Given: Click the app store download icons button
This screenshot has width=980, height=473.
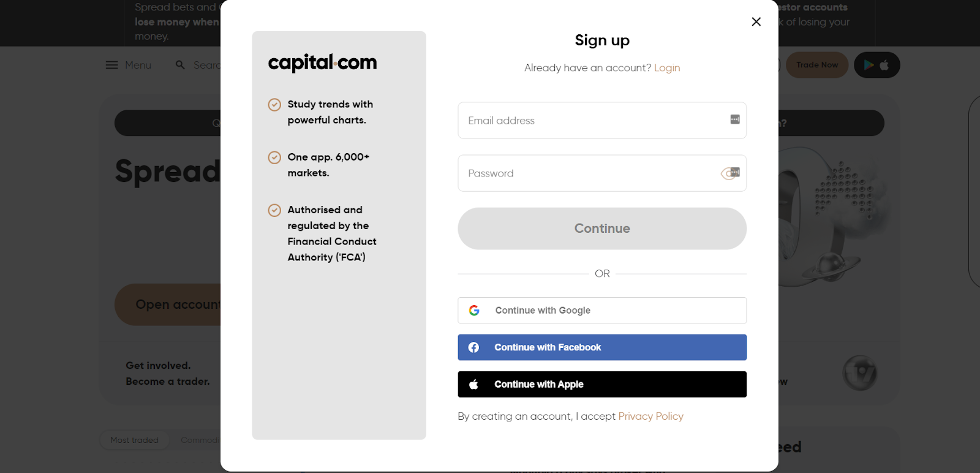Looking at the screenshot, I should coord(876,65).
